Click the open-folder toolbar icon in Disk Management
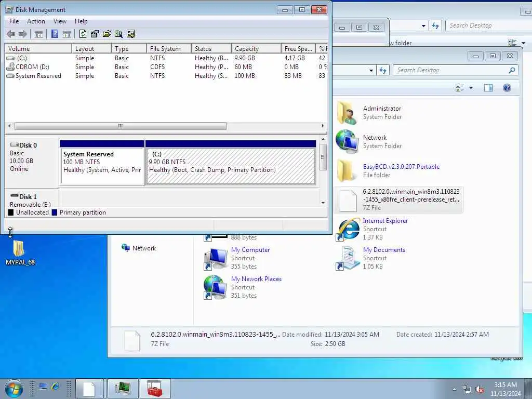532x399 pixels. pyautogui.click(x=107, y=34)
